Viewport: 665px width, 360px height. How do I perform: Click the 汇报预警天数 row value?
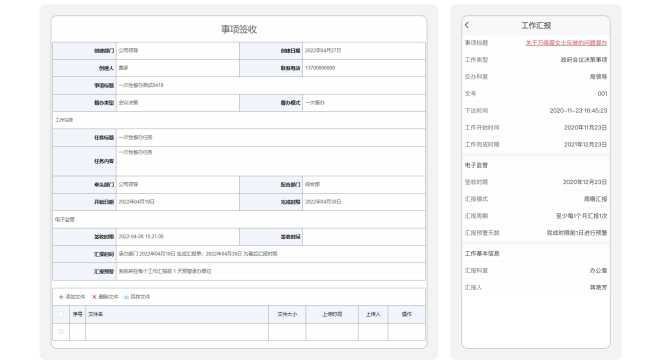point(577,233)
